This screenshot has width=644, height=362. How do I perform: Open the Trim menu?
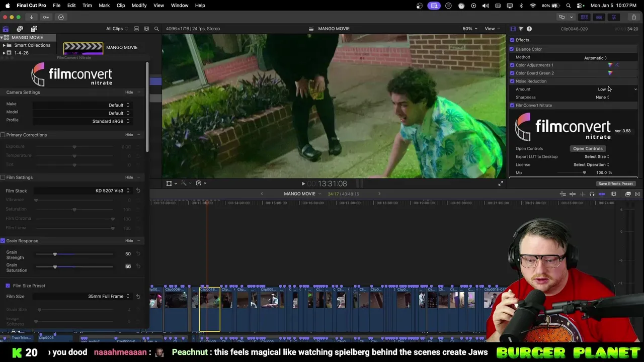point(87,6)
